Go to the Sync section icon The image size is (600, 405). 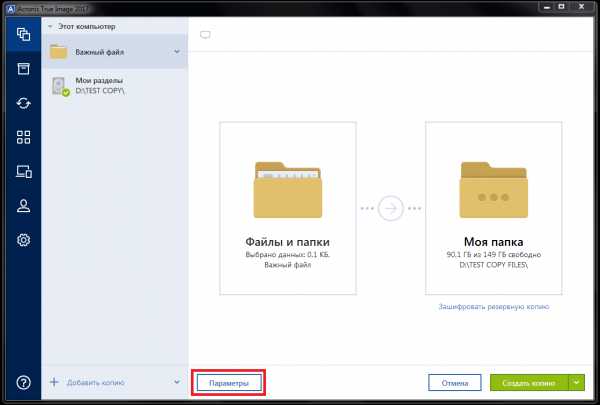coord(21,103)
